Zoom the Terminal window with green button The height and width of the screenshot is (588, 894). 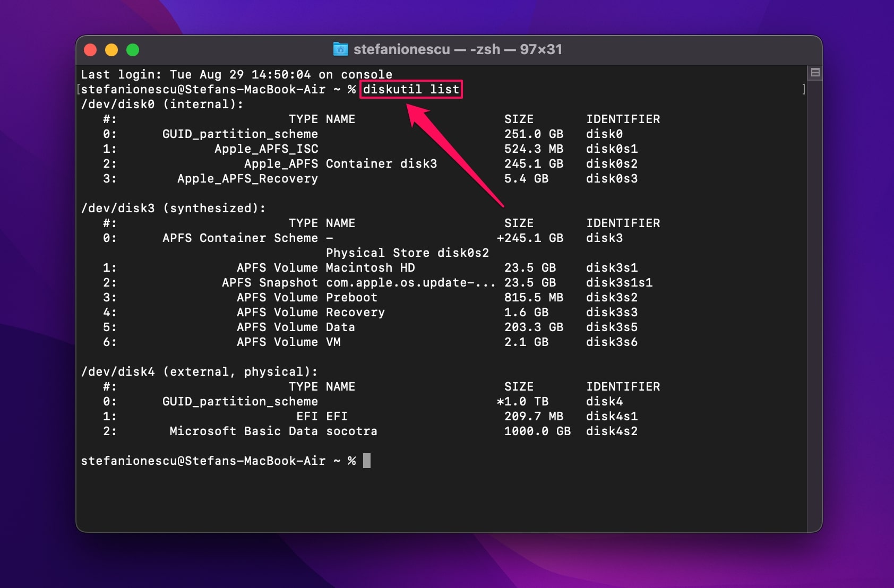click(133, 50)
